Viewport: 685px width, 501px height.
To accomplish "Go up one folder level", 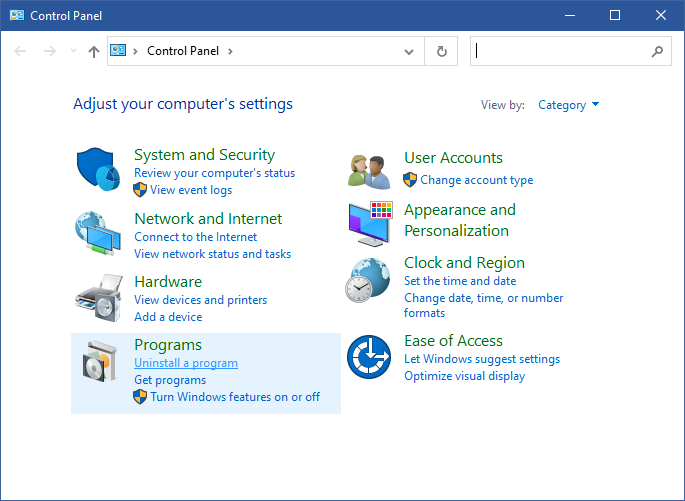I will 93,52.
